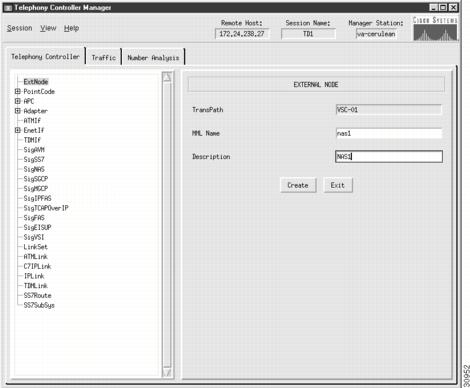470x388 pixels.
Task: Open the Help menu
Action: tap(71, 28)
